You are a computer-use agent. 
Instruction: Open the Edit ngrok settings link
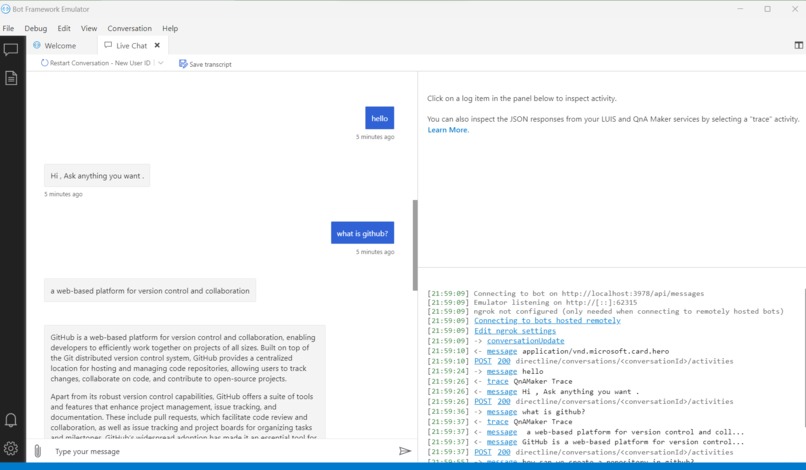point(515,331)
